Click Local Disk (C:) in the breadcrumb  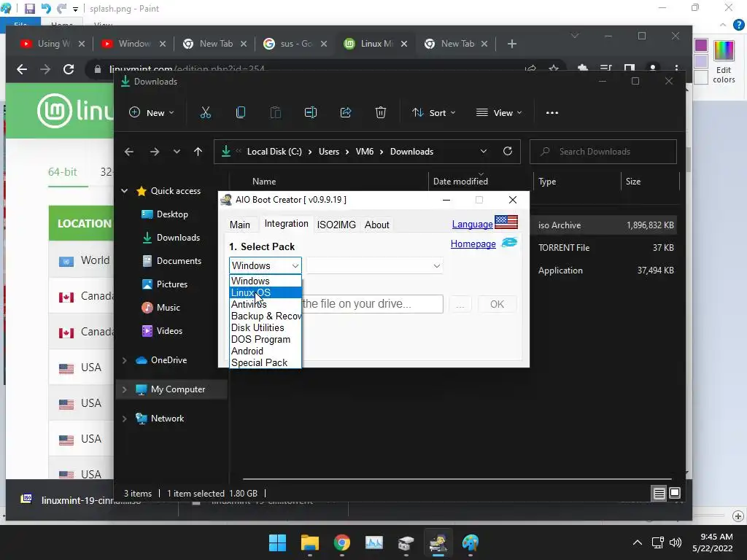[274, 152]
